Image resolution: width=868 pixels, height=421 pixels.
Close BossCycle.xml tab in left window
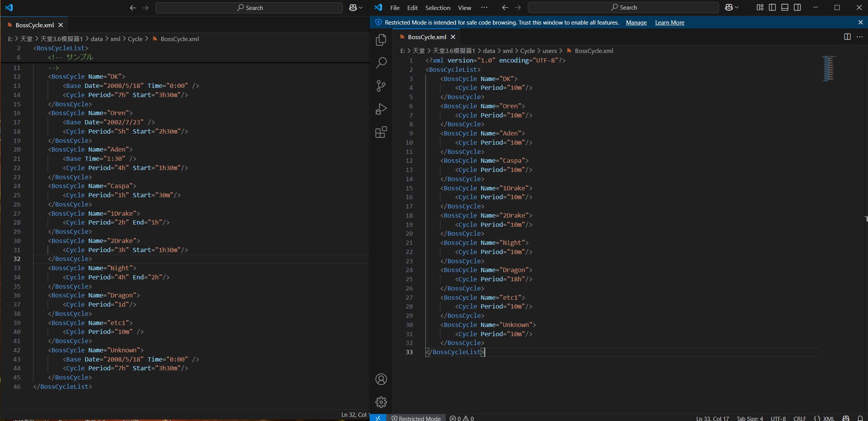point(61,25)
